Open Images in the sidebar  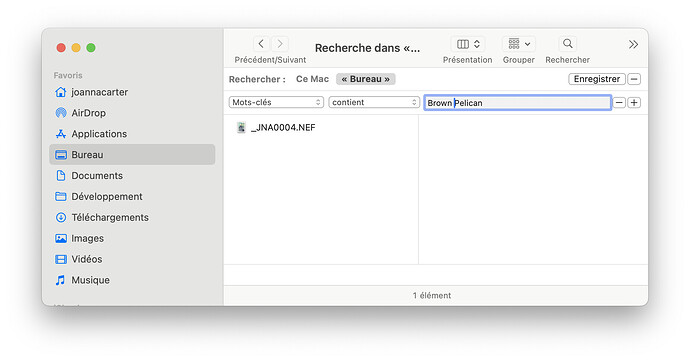[x=132, y=238]
